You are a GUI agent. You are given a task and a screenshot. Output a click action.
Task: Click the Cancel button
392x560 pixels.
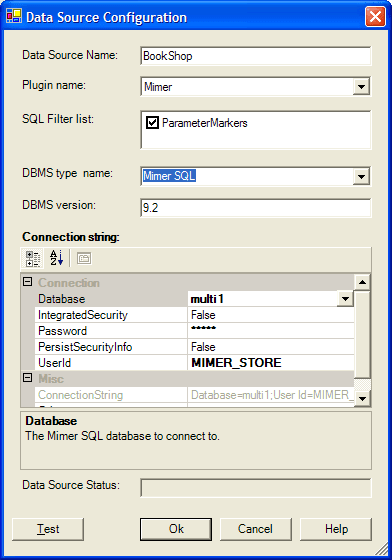[x=256, y=529]
